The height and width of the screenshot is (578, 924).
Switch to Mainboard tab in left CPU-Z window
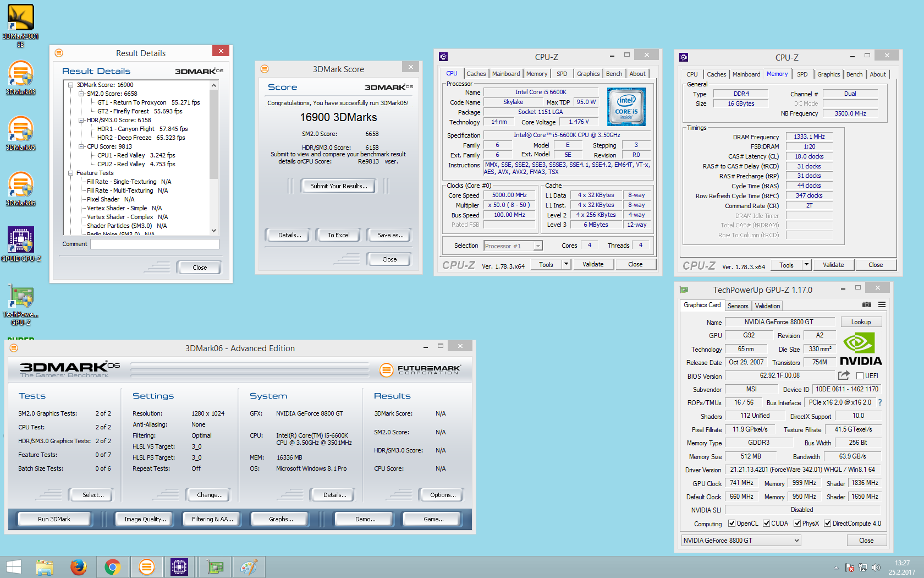click(x=506, y=74)
